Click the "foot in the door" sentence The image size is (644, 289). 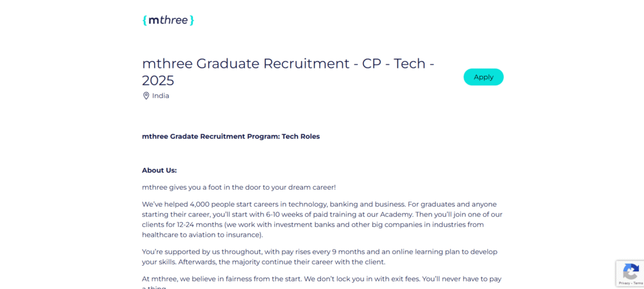[x=239, y=187]
